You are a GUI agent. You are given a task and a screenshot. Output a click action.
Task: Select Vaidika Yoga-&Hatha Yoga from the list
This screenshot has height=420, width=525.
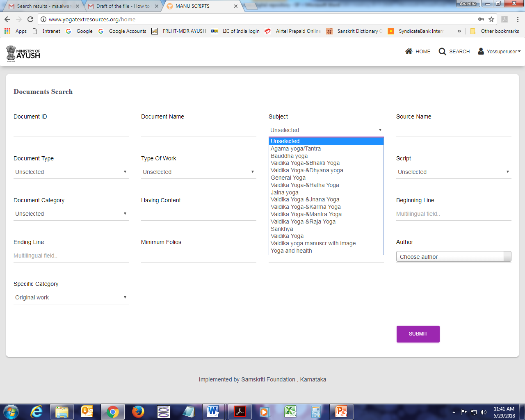[x=305, y=185]
